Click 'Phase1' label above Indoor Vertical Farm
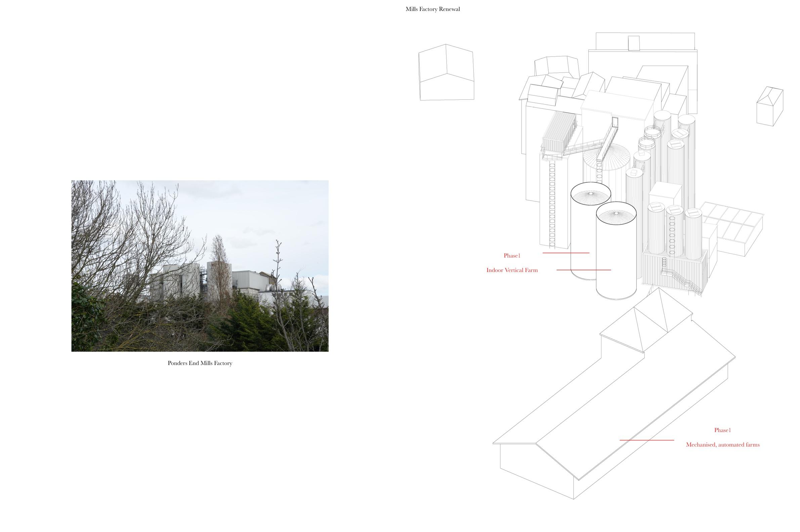The width and height of the screenshot is (800, 532). coord(511,256)
